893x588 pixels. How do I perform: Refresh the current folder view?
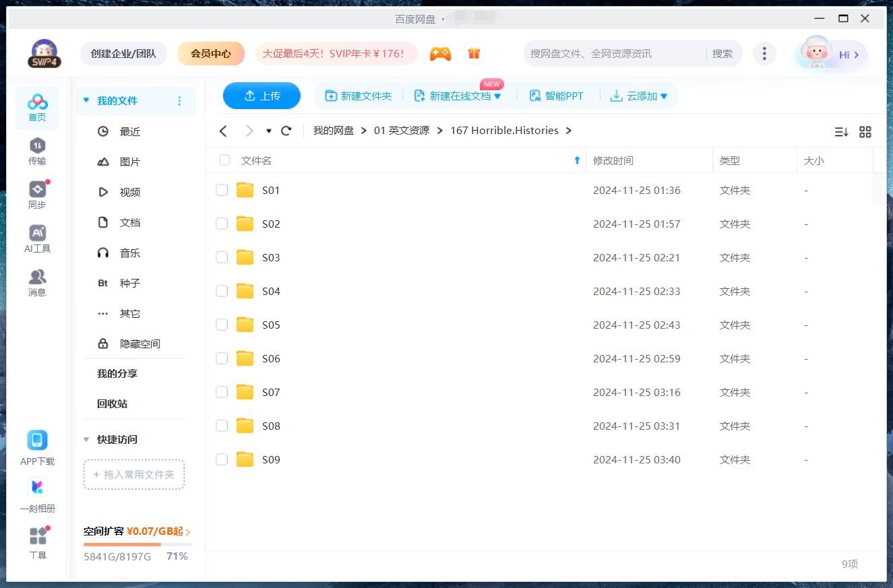pyautogui.click(x=286, y=131)
